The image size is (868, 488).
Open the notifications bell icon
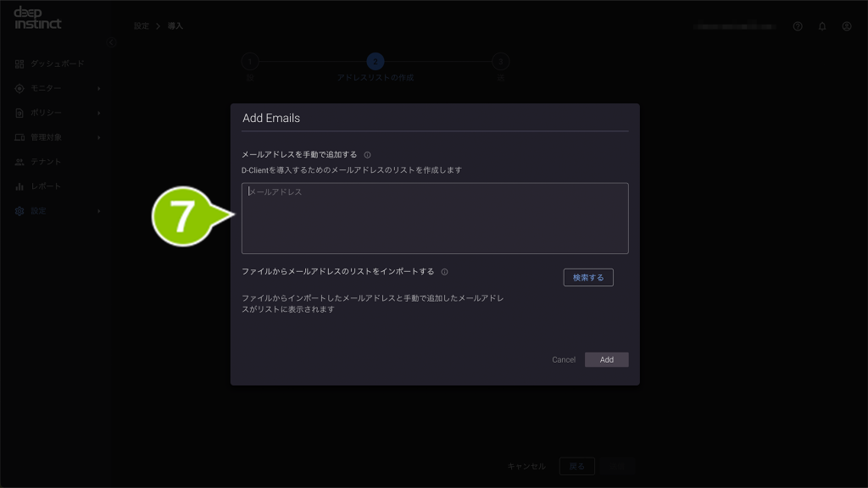click(822, 26)
